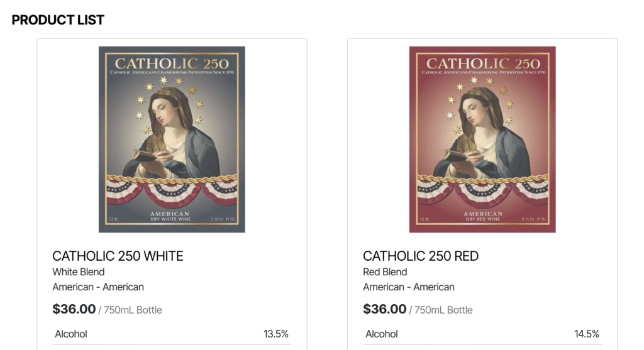
Task: Click the $36.00 price of the white wine
Action: 74,309
